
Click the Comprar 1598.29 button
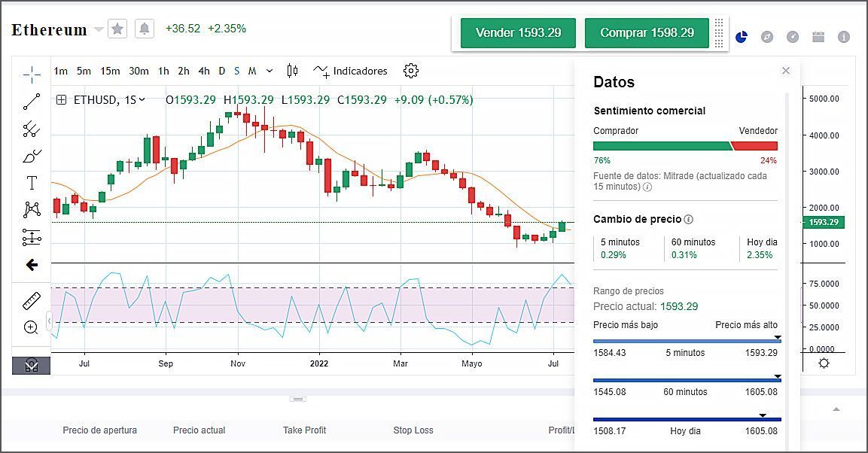coord(647,33)
